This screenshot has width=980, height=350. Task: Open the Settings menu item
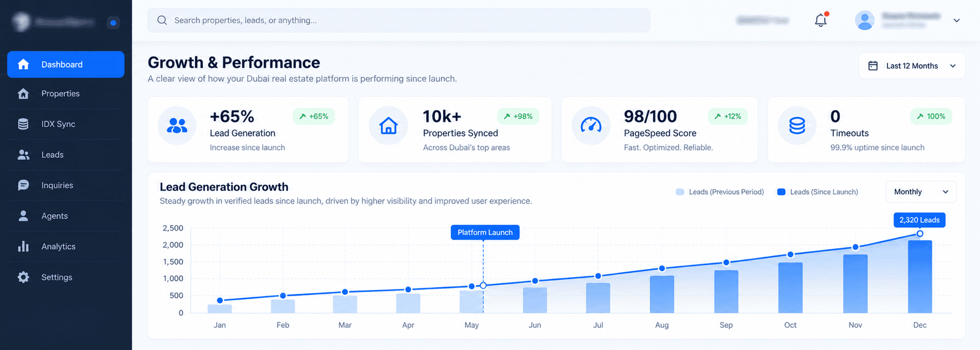click(x=66, y=277)
